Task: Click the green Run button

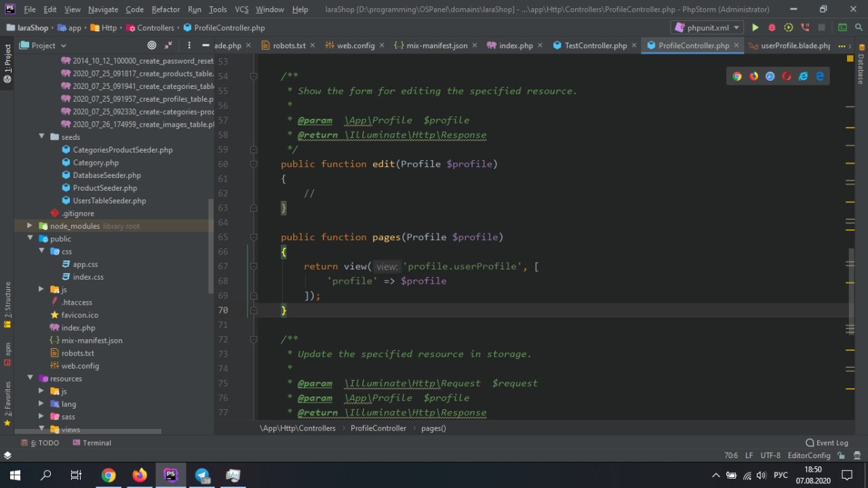Action: pos(755,28)
